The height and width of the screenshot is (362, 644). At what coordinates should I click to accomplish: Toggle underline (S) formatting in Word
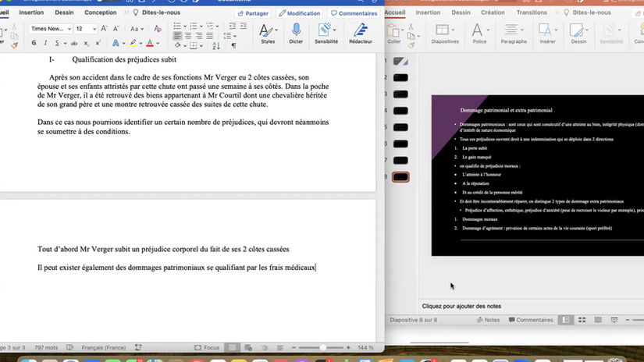tap(57, 43)
